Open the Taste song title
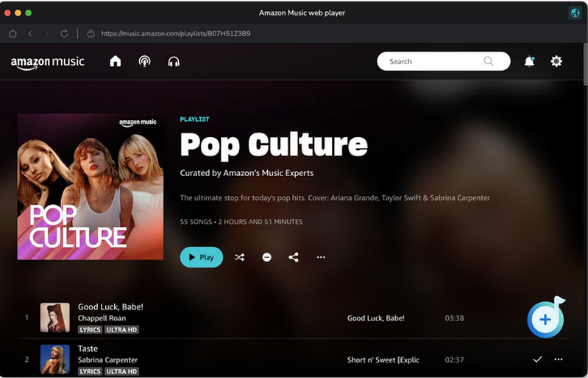 pos(88,349)
